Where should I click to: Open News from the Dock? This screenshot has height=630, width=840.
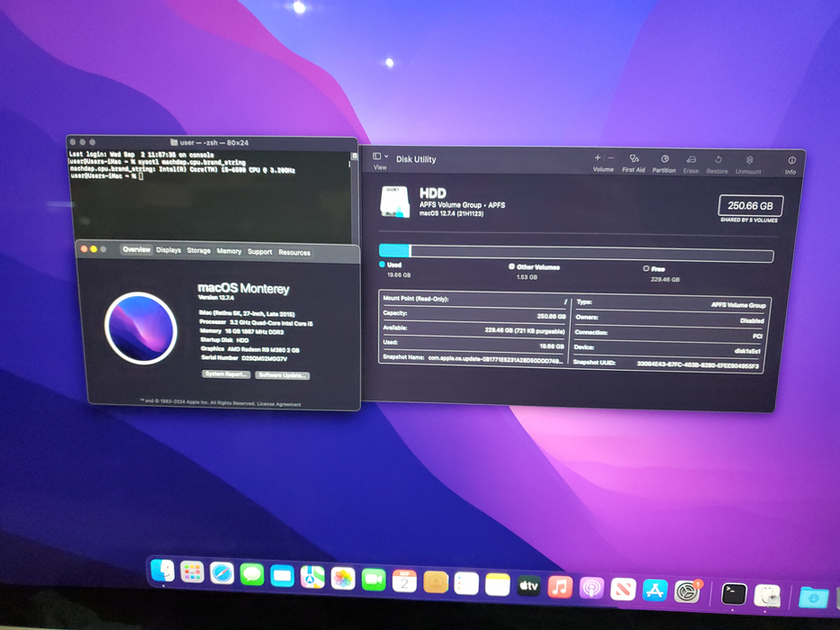coord(623,589)
